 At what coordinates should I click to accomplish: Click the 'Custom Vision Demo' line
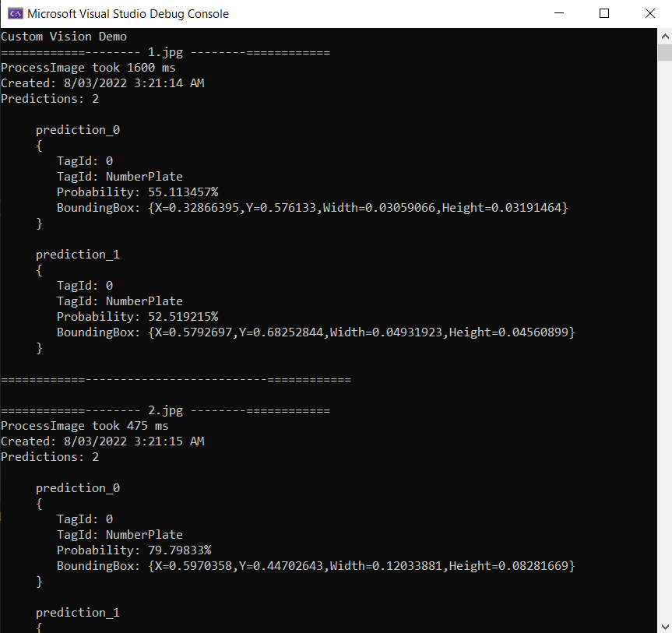pos(64,37)
